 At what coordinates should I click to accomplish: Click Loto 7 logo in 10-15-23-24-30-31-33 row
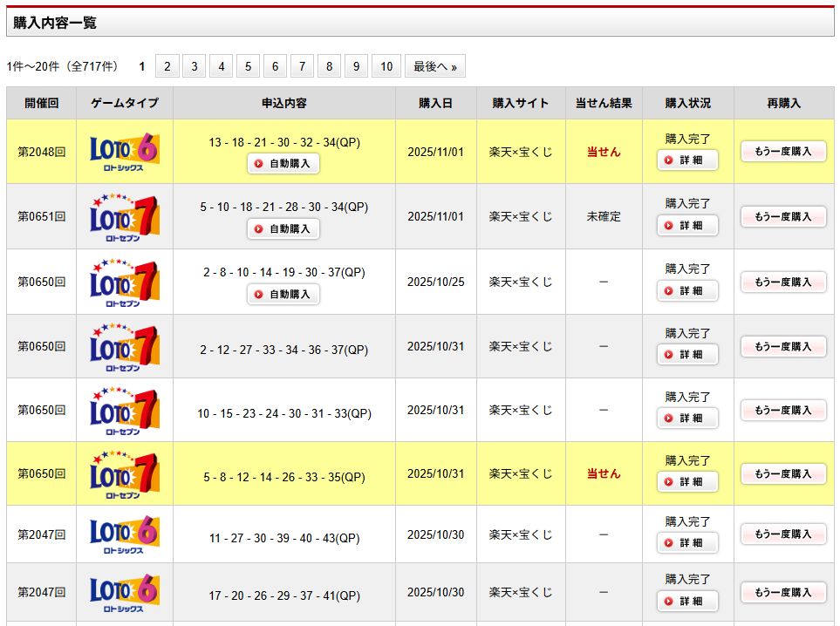[x=125, y=410]
